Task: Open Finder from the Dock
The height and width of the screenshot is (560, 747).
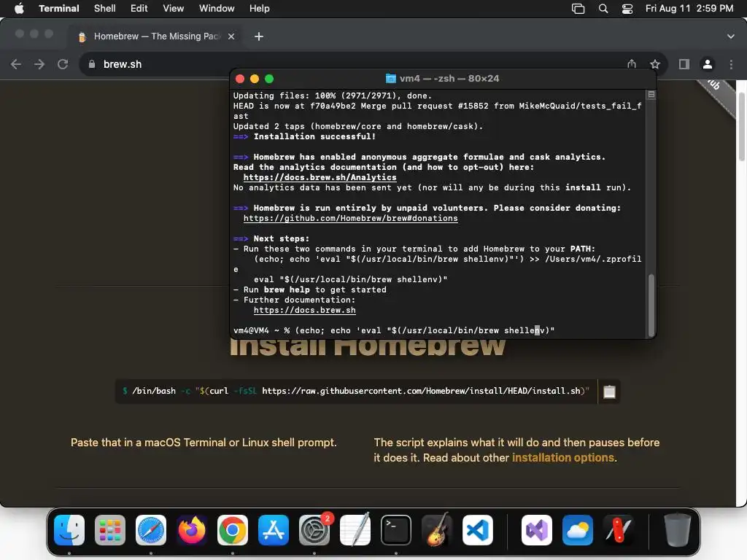Action: (x=69, y=530)
